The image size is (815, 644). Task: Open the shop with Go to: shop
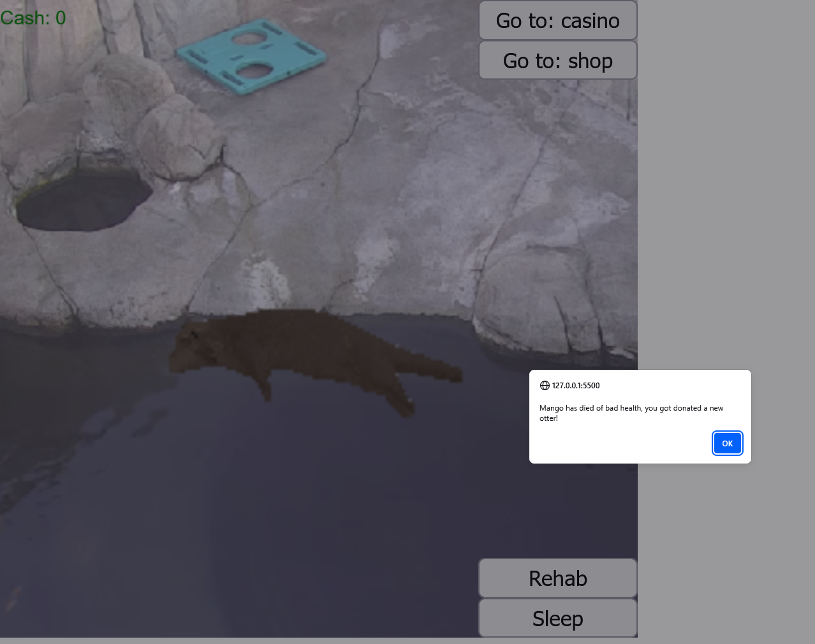(557, 60)
